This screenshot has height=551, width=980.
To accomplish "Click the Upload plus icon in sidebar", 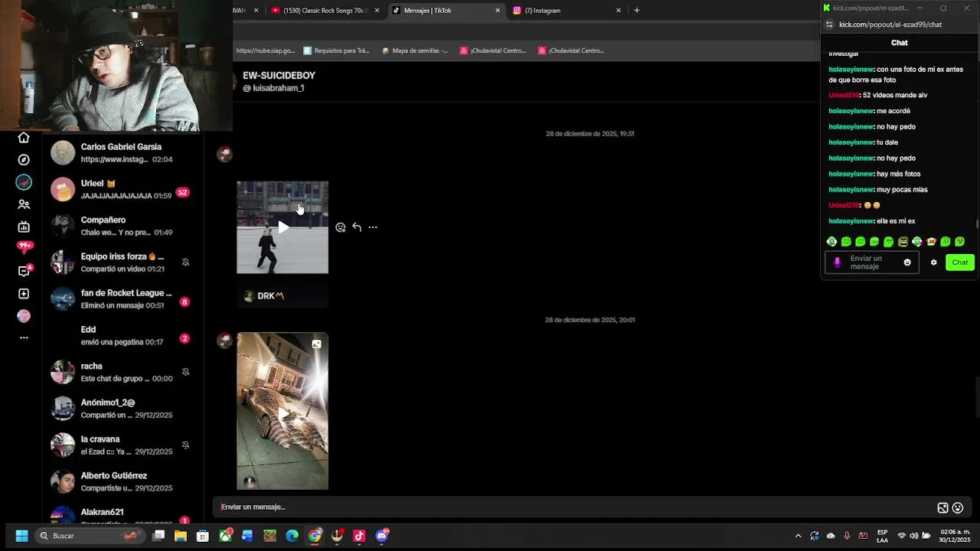I will (24, 294).
